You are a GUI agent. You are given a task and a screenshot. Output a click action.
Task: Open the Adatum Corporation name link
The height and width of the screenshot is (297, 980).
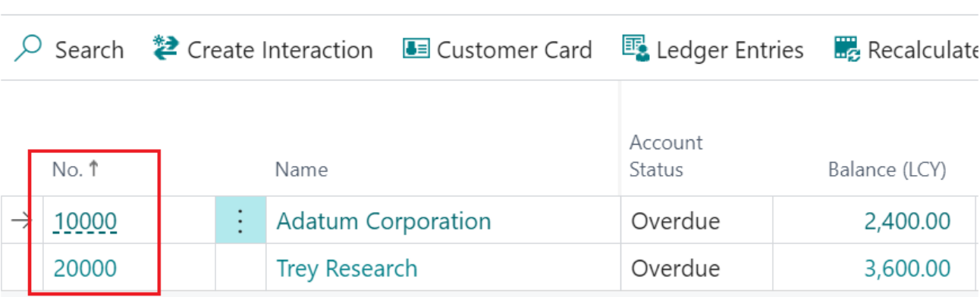click(384, 220)
